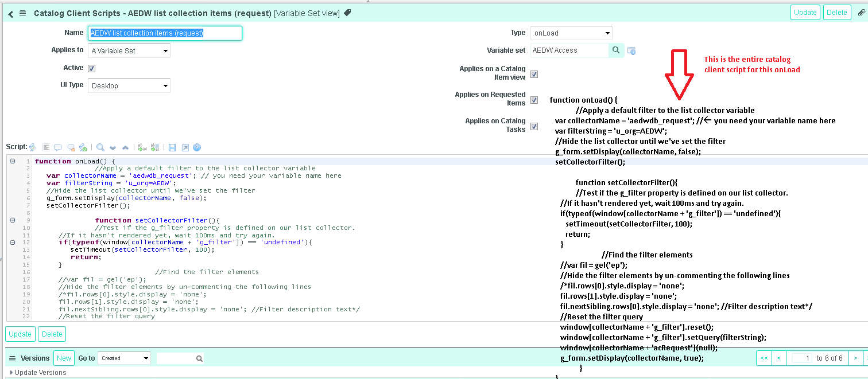Click the attachment paperclip icon in header

click(x=347, y=13)
